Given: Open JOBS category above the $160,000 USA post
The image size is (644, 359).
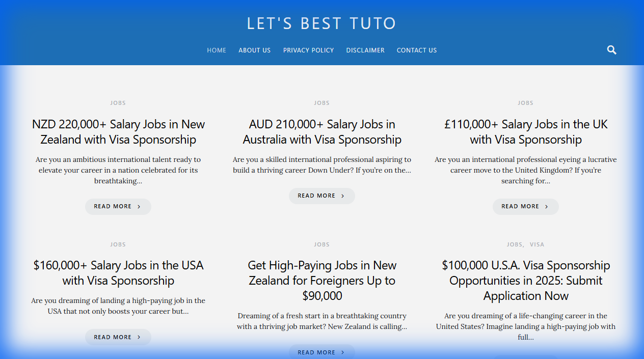Looking at the screenshot, I should (118, 244).
